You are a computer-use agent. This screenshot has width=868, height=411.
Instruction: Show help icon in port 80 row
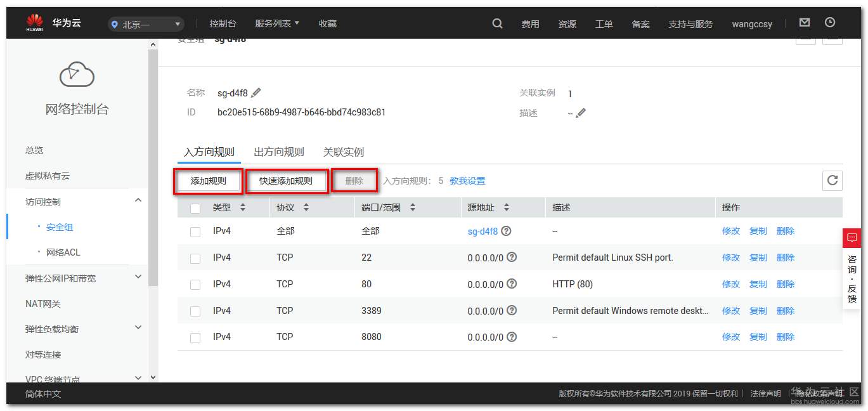point(512,284)
